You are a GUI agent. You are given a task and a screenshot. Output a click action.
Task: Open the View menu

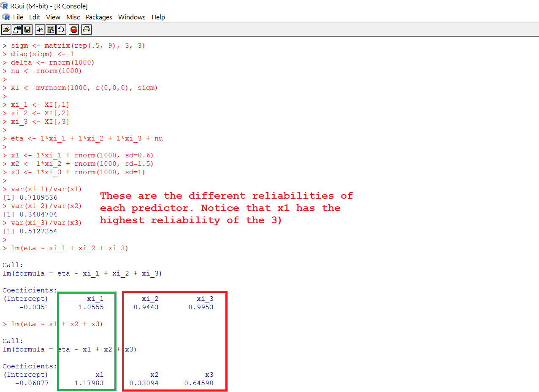coord(53,17)
